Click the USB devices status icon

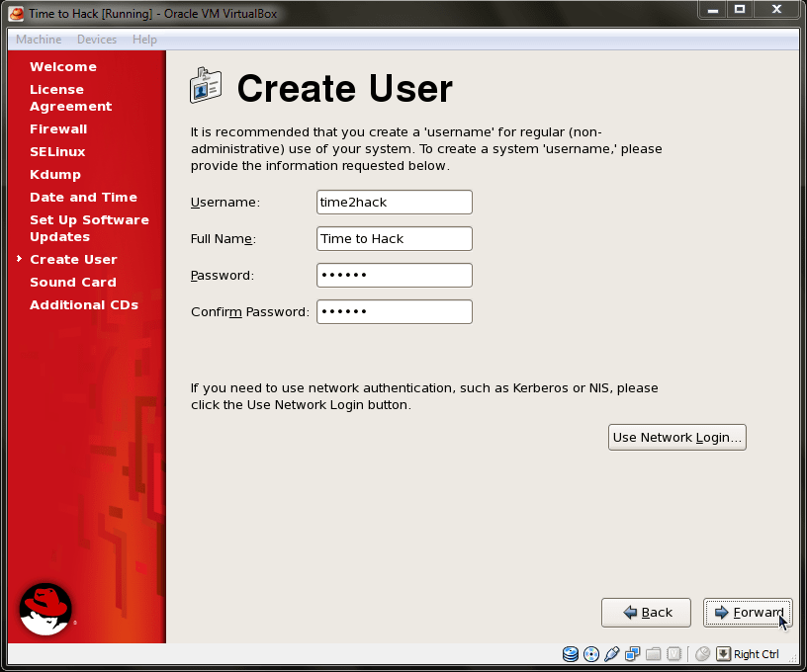pyautogui.click(x=612, y=654)
